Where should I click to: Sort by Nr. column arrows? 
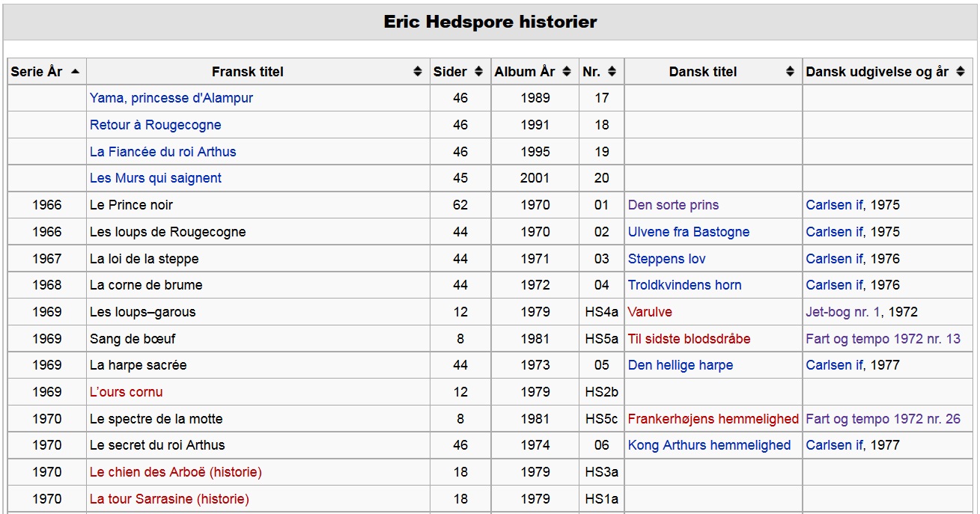coord(612,72)
